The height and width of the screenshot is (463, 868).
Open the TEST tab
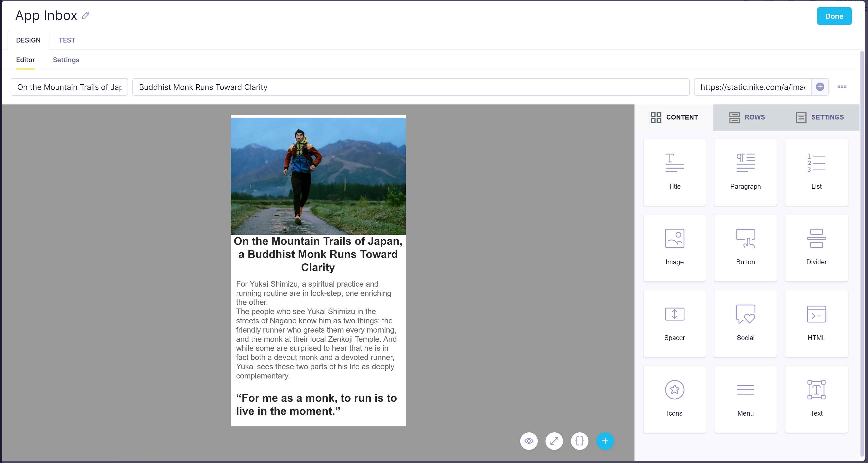(67, 40)
